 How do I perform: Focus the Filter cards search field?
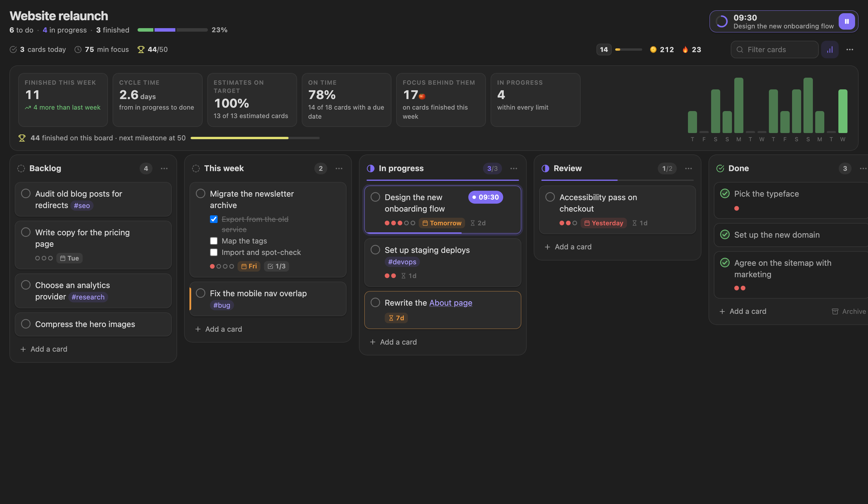[x=774, y=50]
